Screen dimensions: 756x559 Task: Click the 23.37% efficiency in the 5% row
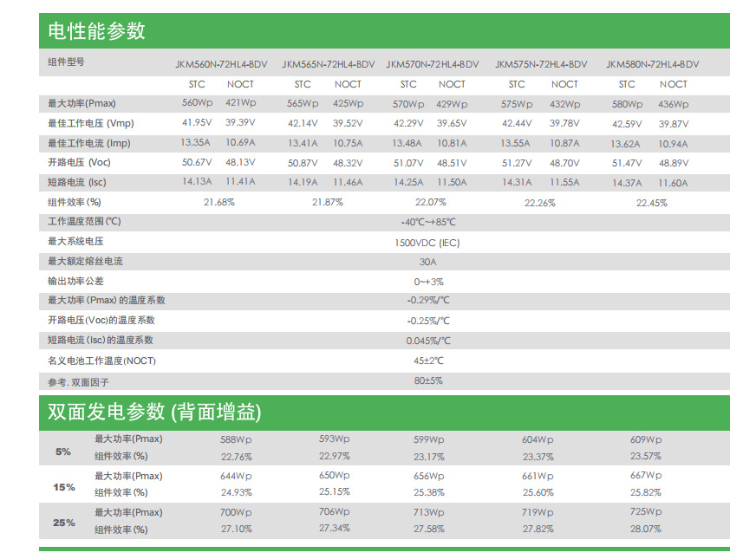point(538,457)
